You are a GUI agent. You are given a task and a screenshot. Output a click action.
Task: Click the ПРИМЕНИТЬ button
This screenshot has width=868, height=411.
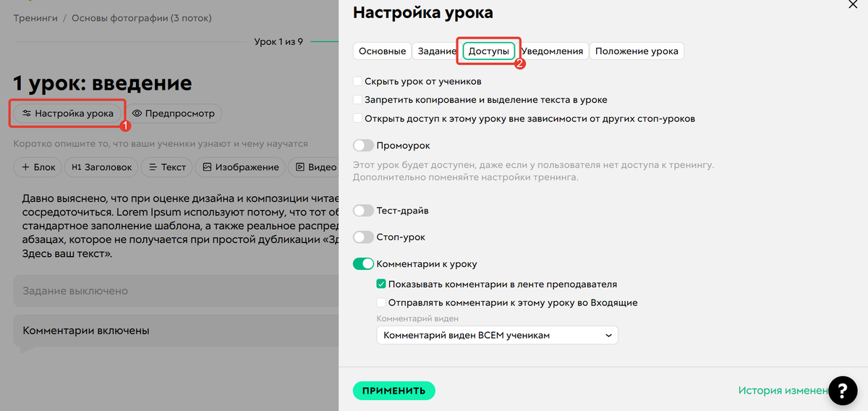click(x=394, y=391)
